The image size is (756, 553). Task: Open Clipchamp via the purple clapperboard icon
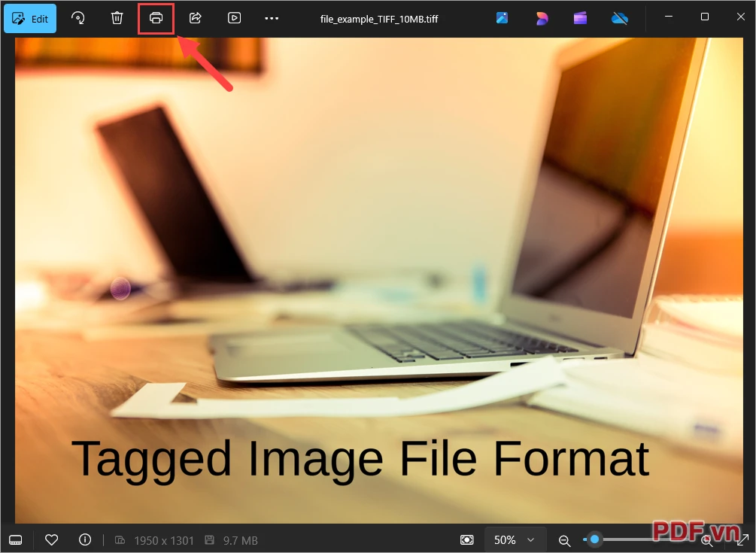click(580, 18)
